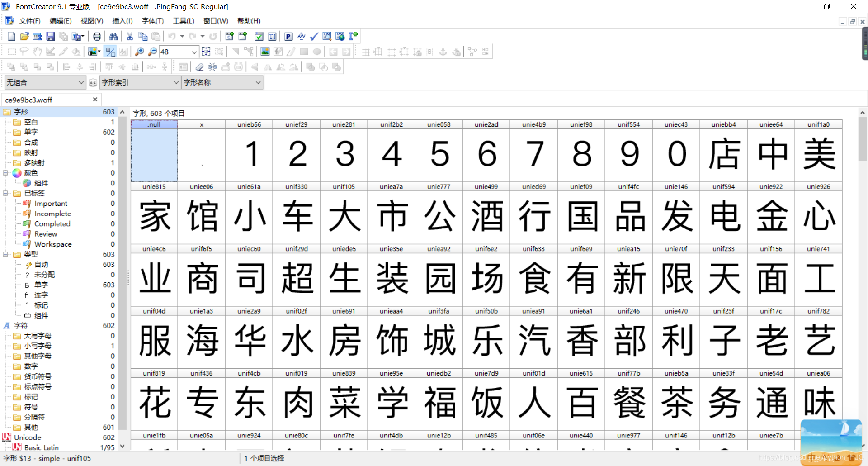Collapse the 颜色 tree node
The image size is (868, 466).
tap(5, 173)
